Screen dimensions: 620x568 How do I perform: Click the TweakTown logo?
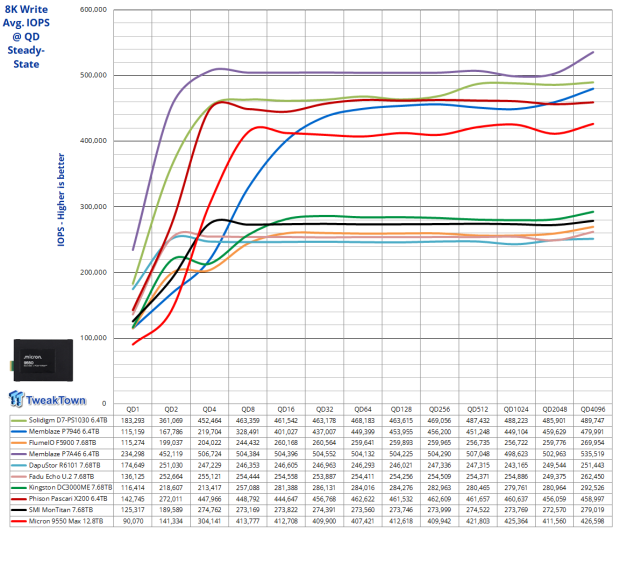pos(43,396)
